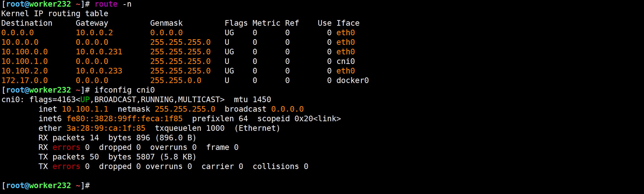Click '(Ethernet)' text in ether line
The image size is (644, 194).
click(x=257, y=128)
